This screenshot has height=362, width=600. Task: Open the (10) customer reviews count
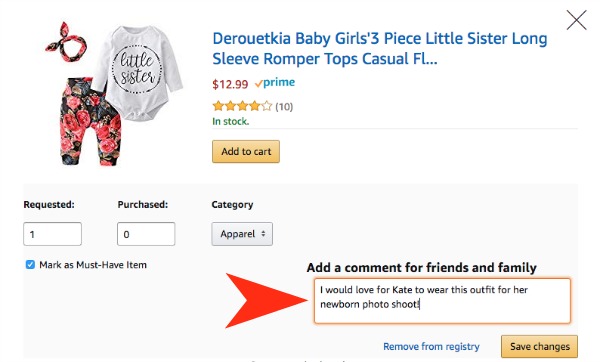284,106
